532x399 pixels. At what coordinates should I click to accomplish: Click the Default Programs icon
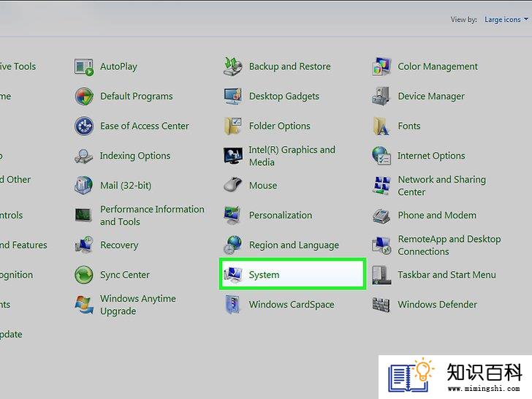pyautogui.click(x=84, y=96)
